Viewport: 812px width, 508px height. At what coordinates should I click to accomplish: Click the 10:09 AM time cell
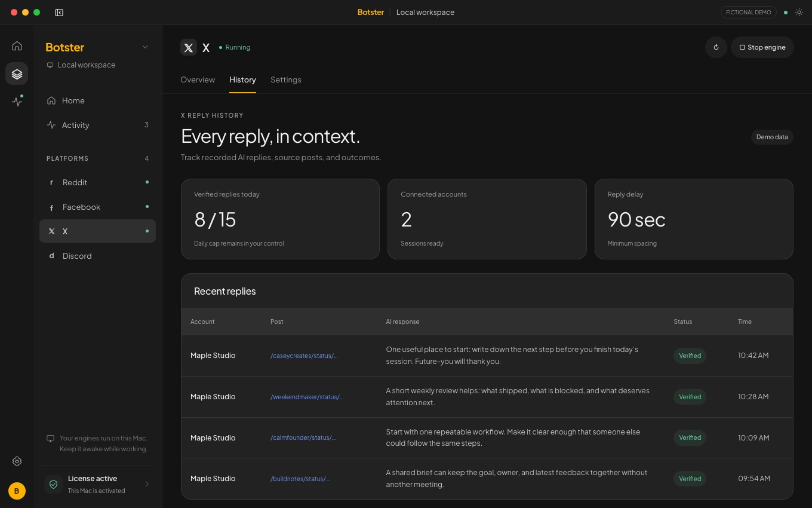pos(753,437)
